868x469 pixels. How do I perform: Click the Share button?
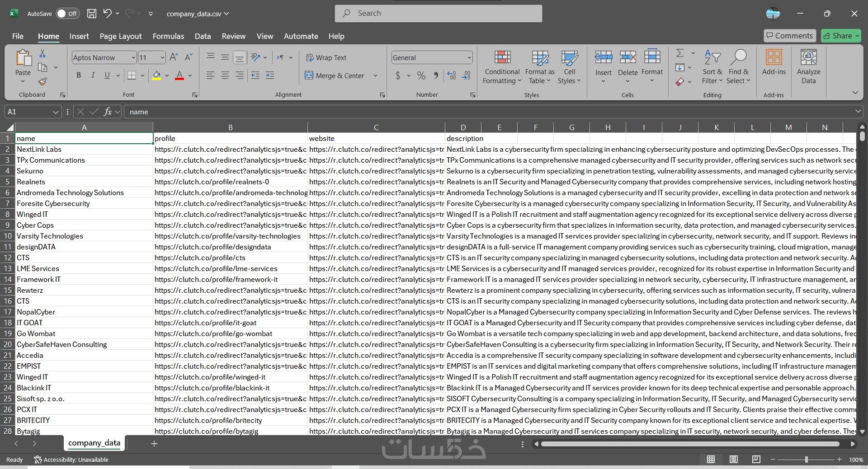(x=841, y=36)
